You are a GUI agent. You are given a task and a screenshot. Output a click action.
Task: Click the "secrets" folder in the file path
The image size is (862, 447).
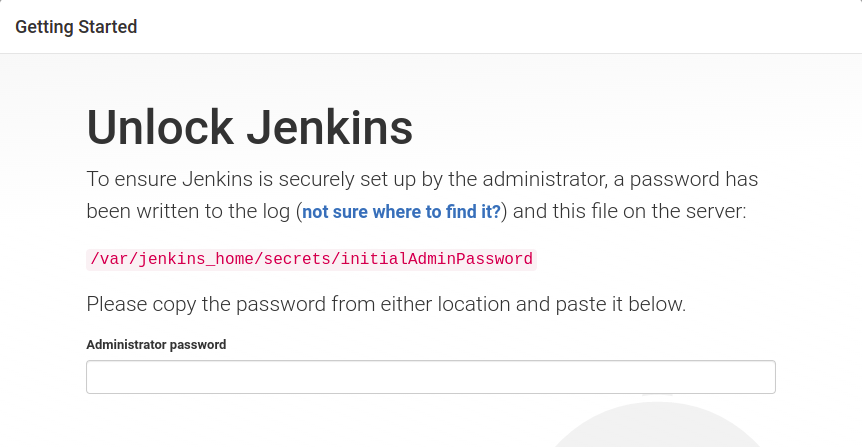pos(281,259)
